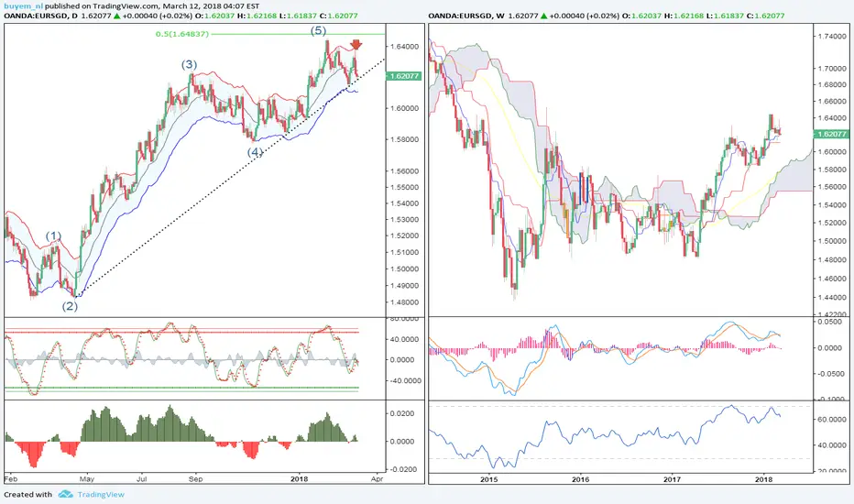Click the Apr date on daily time axis
854x504 pixels.
tap(377, 479)
